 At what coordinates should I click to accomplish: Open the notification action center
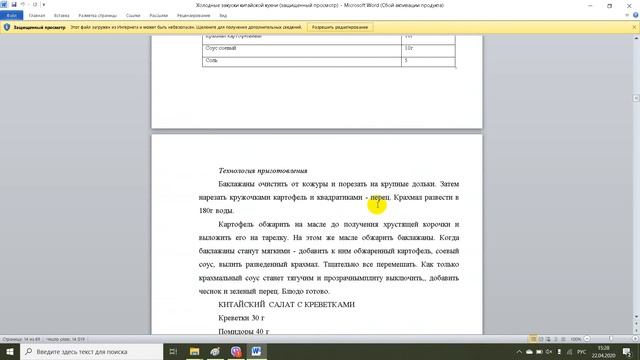click(627, 352)
